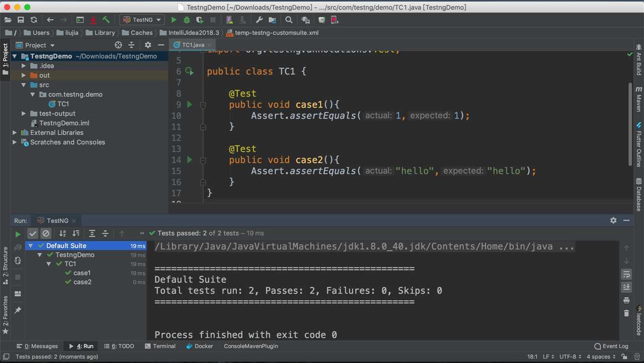Screen dimensions: 644x363
Task: Open Project panel gear settings
Action: point(148,45)
